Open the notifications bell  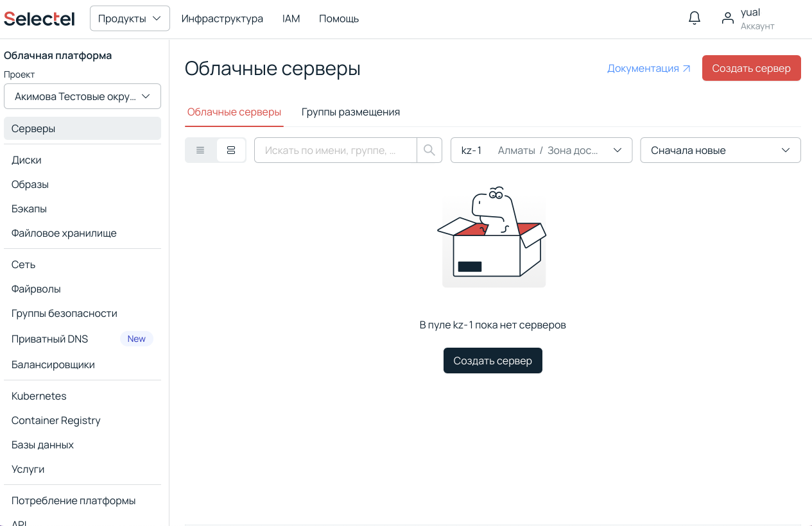[x=695, y=18]
